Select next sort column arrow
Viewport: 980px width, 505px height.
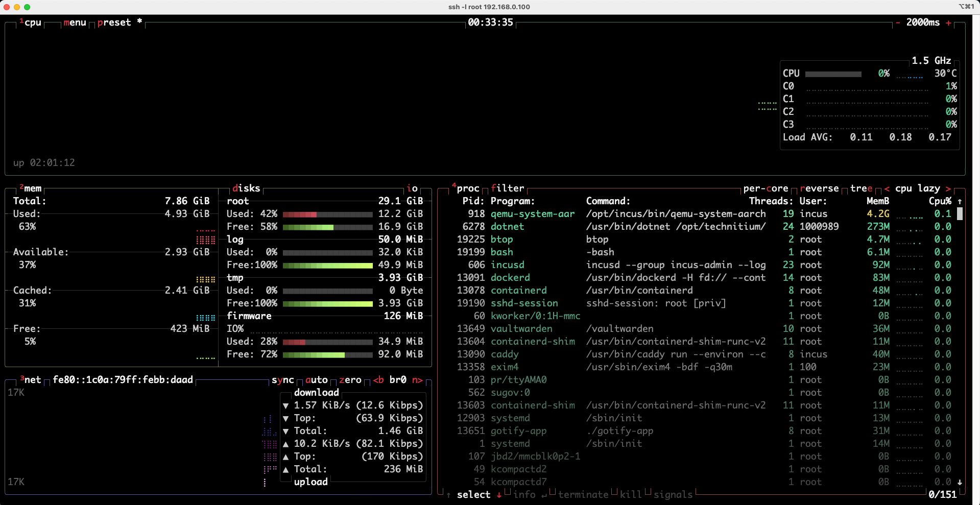point(948,188)
